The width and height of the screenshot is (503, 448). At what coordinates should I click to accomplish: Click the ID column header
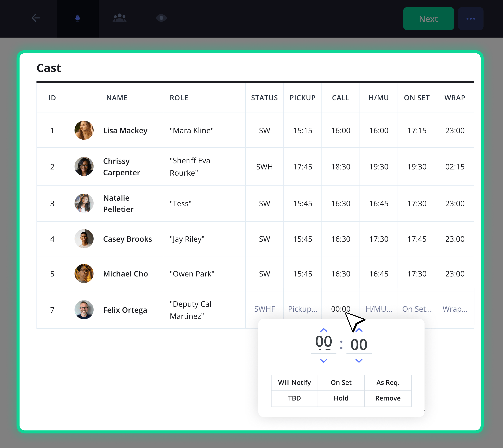point(52,98)
